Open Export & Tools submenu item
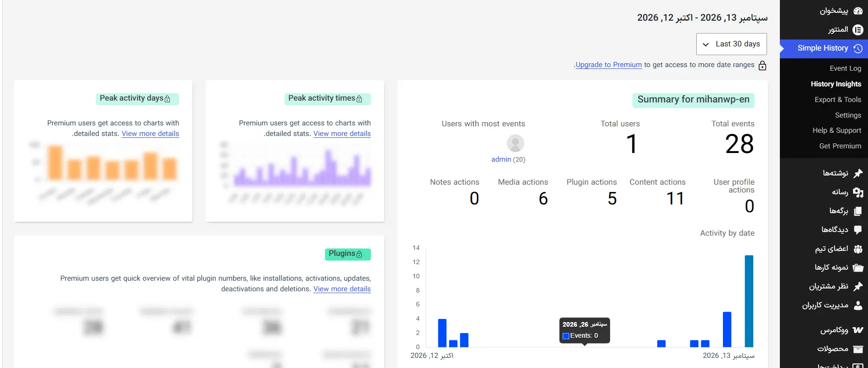 pos(838,100)
